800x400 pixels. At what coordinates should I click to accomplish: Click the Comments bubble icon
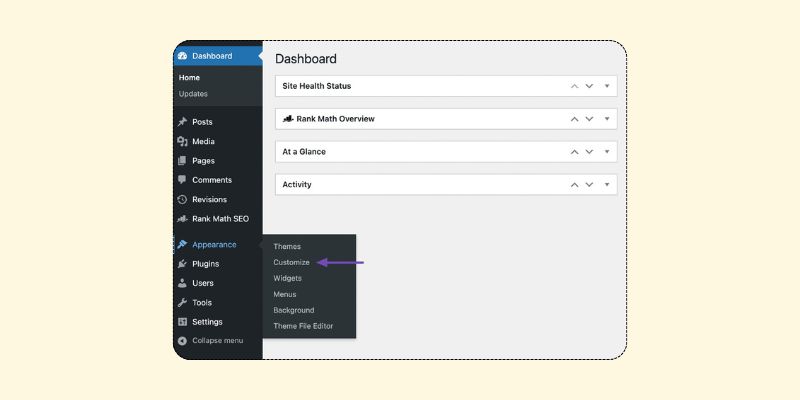coord(182,180)
